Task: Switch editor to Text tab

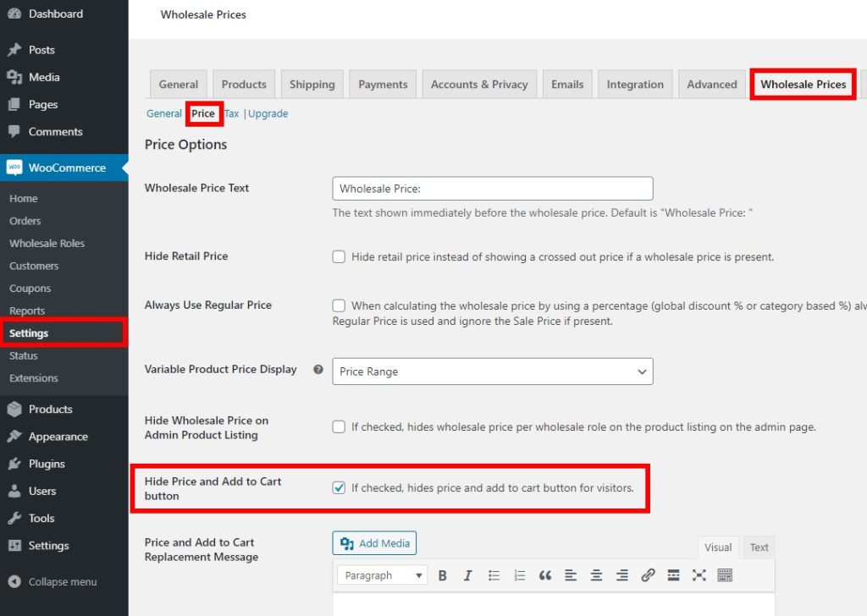Action: point(759,547)
